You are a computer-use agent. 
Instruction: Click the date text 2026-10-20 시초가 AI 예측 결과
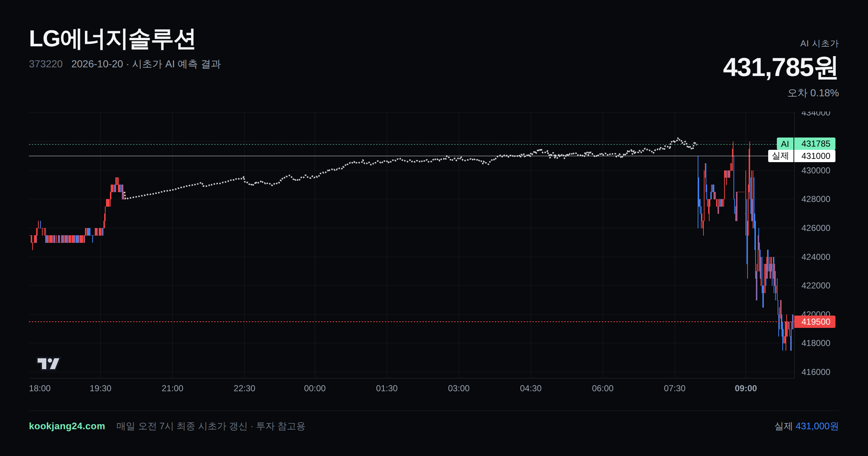pos(146,64)
